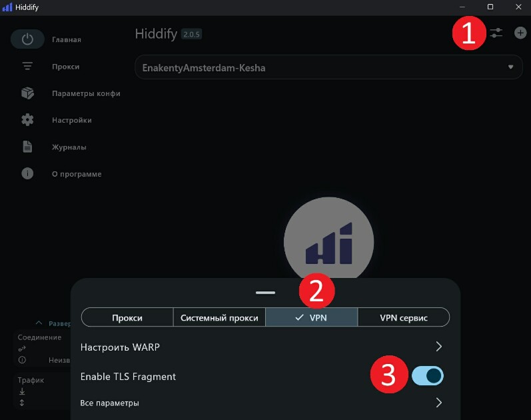Open О программе label in sidebar

77,174
